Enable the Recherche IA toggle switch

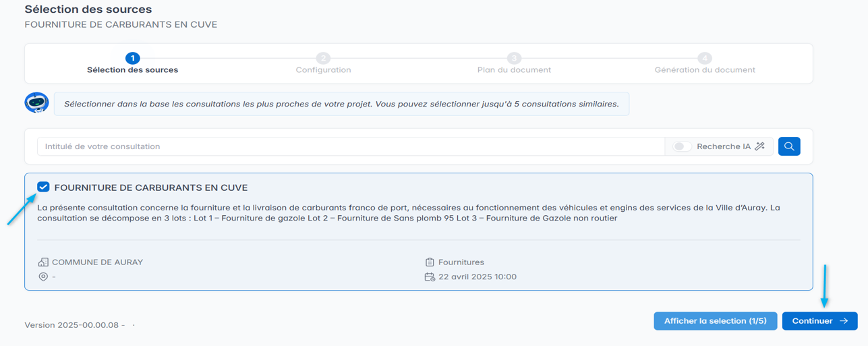coord(682,146)
